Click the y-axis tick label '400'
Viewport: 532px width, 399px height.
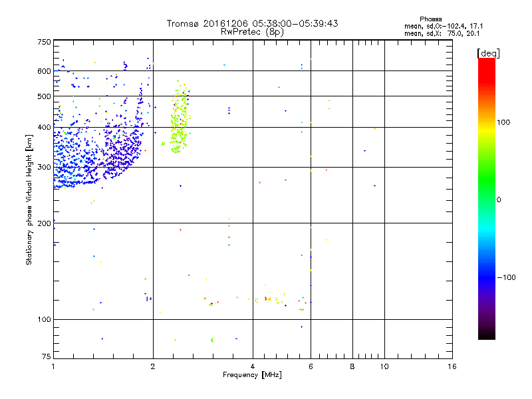coord(44,128)
